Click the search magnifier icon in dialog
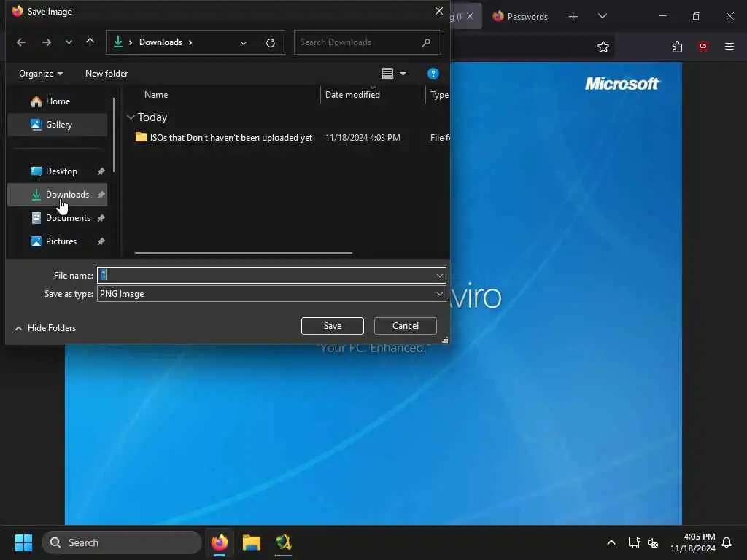 426,42
